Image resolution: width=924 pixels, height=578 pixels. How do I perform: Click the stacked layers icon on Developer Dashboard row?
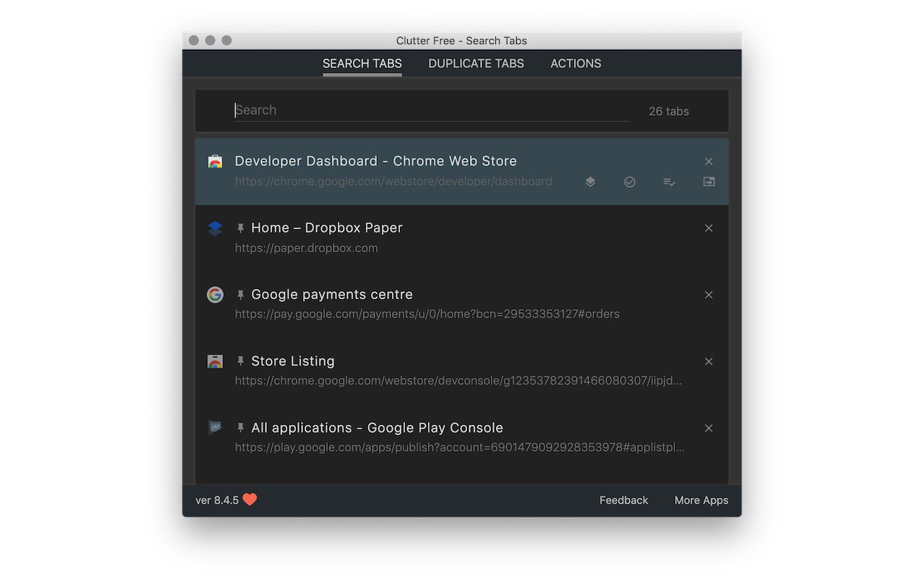click(x=590, y=182)
